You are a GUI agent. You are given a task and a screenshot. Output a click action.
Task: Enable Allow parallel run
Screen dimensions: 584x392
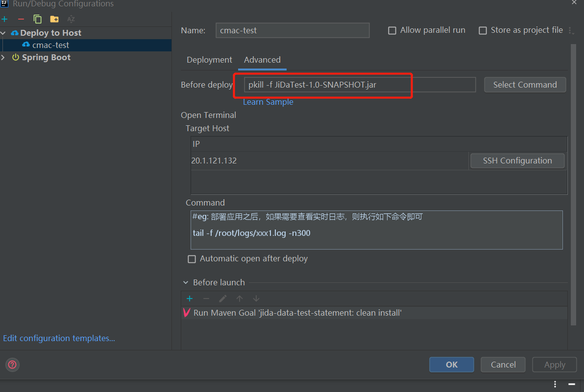tap(392, 30)
